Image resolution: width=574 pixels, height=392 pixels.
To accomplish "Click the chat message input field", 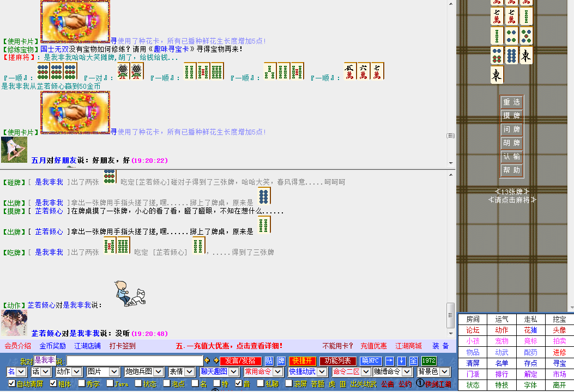I will (x=135, y=361).
